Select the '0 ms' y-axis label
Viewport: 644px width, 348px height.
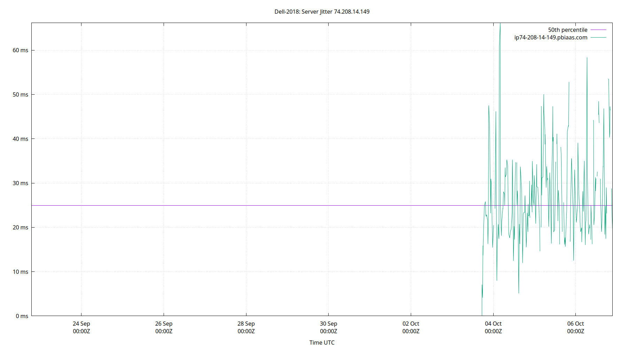point(22,316)
